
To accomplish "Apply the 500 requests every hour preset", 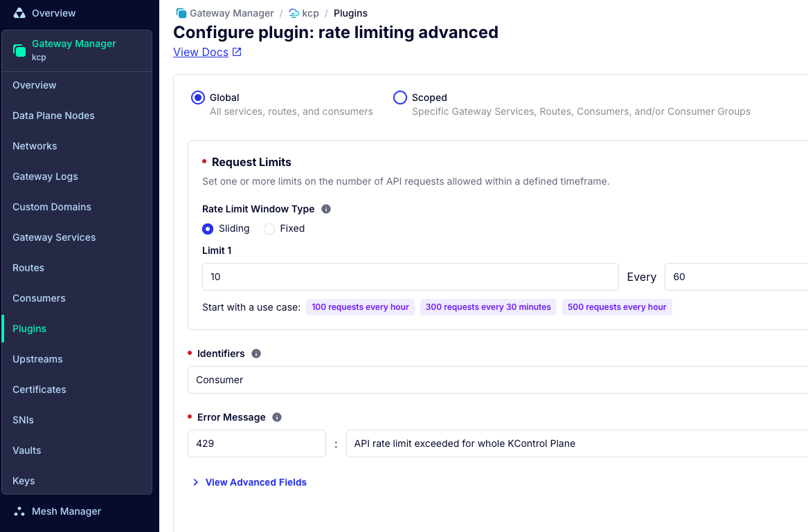I will (x=617, y=307).
